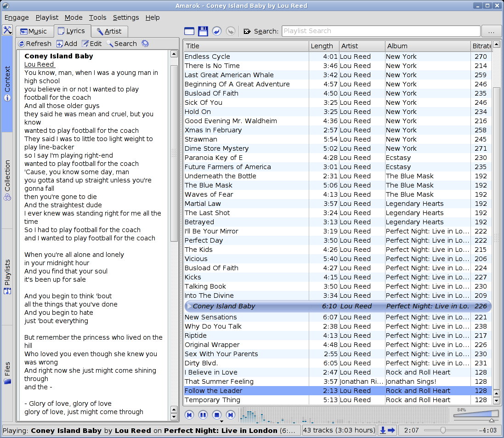Toggle repeat mode in the status bar
Image resolution: width=504 pixels, height=438 pixels.
pyautogui.click(x=391, y=430)
